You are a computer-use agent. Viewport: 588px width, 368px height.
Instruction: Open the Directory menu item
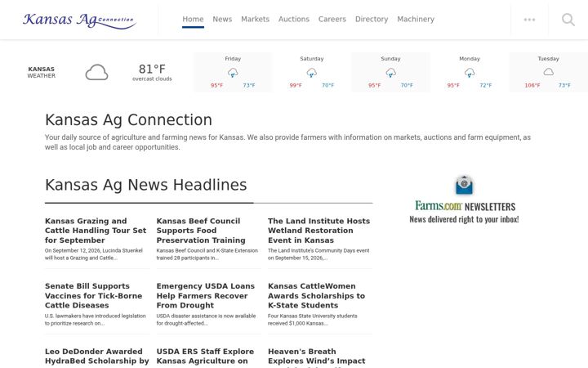pos(372,19)
